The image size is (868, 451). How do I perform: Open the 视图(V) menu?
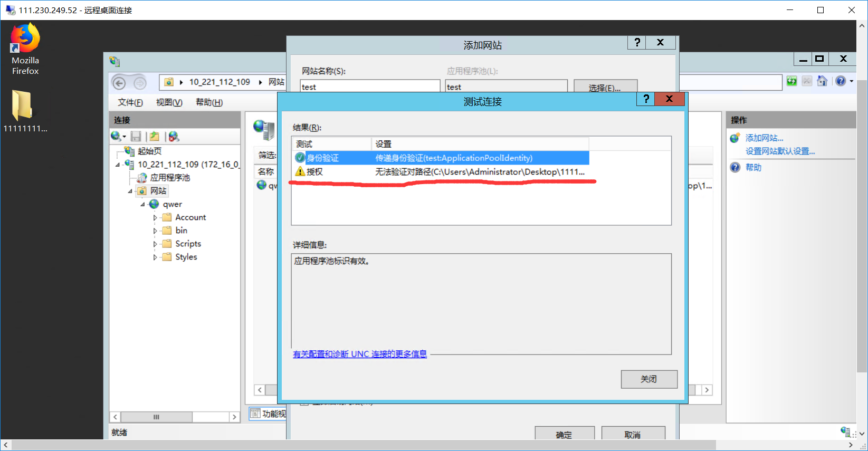169,102
